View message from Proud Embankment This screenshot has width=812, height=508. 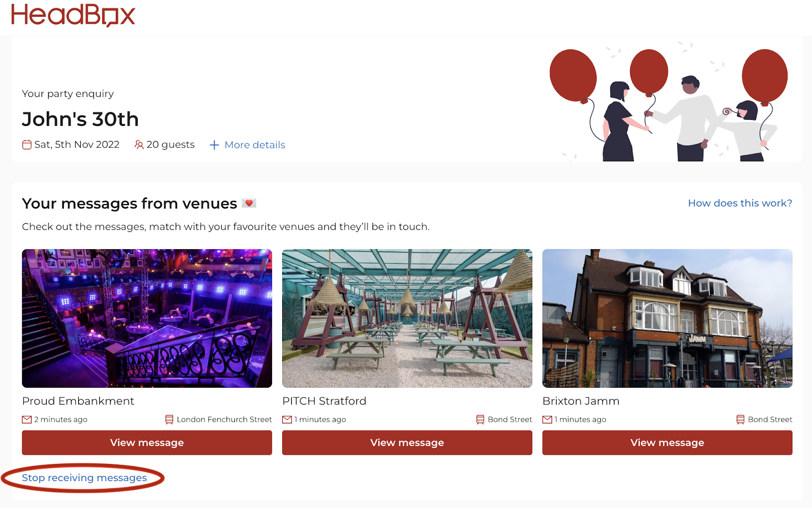pyautogui.click(x=147, y=443)
